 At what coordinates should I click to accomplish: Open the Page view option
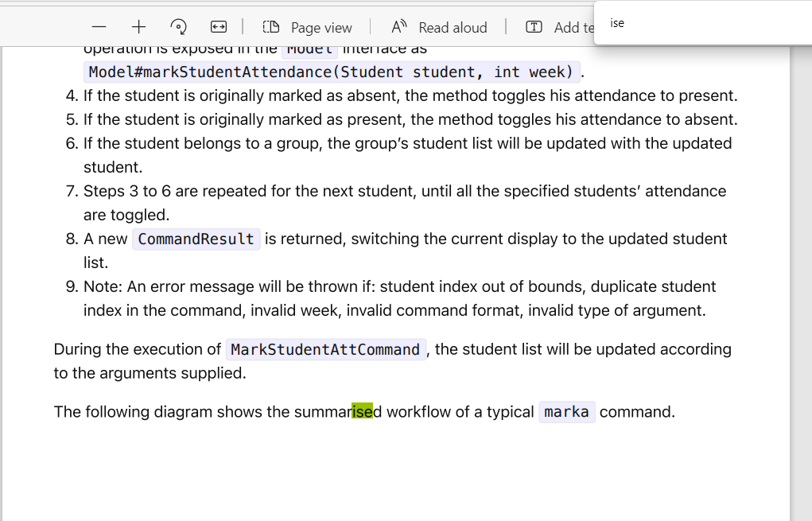[x=308, y=28]
